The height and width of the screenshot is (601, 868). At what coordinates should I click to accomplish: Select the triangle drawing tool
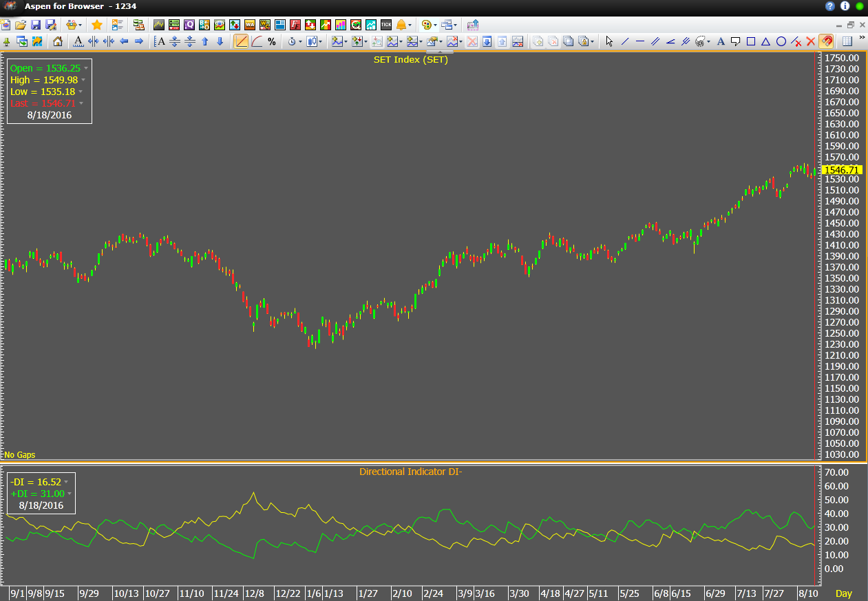[x=766, y=41]
